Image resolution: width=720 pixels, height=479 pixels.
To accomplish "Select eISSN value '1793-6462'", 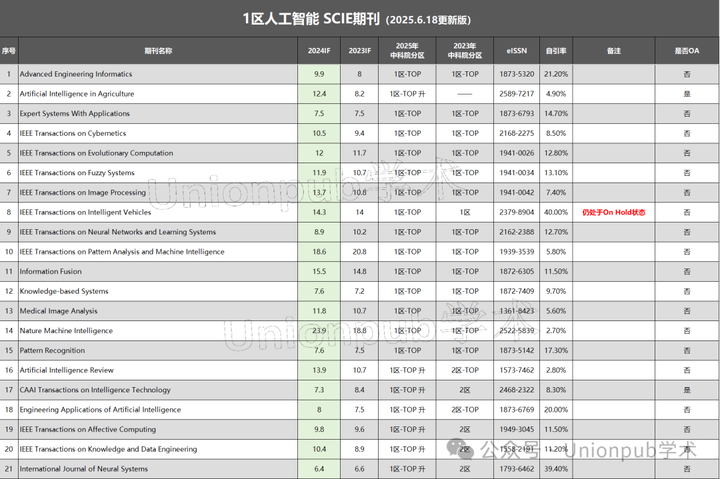I will 517,469.
